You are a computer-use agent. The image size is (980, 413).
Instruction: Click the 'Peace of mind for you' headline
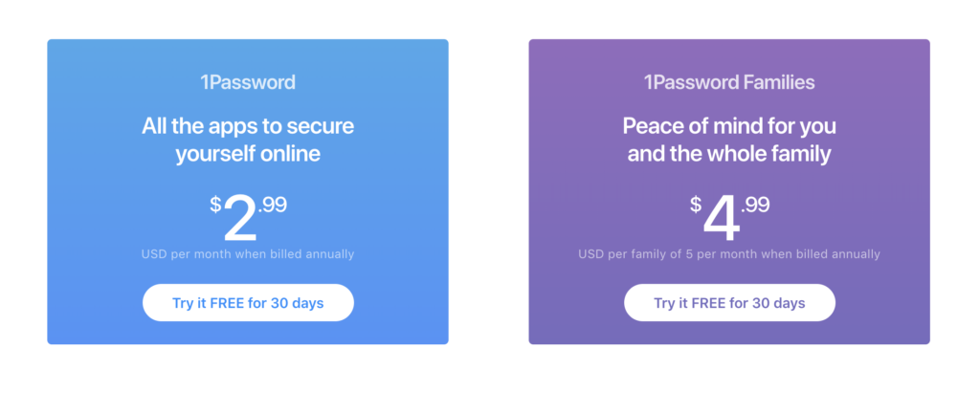coord(729,126)
